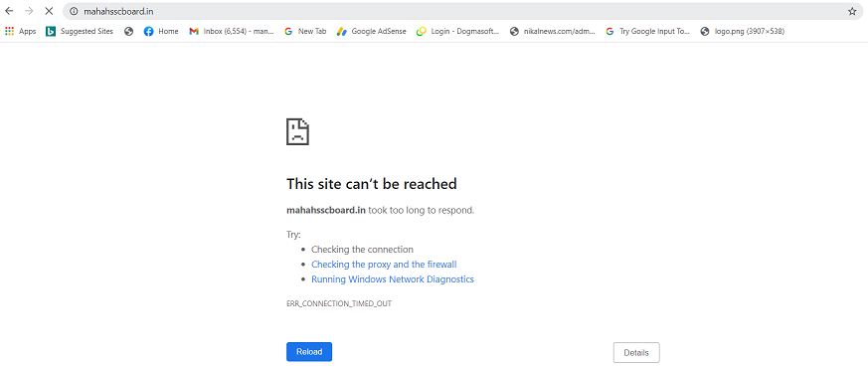This screenshot has height=367, width=868.
Task: Go back with the back arrow
Action: point(9,11)
